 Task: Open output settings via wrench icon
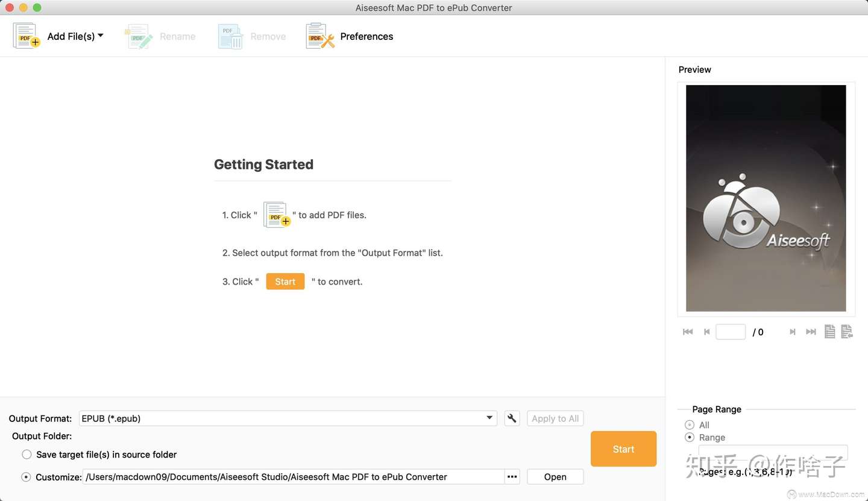point(512,418)
